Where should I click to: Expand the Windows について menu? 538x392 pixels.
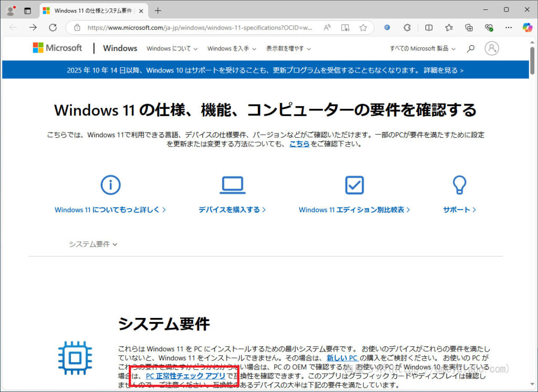pyautogui.click(x=172, y=49)
